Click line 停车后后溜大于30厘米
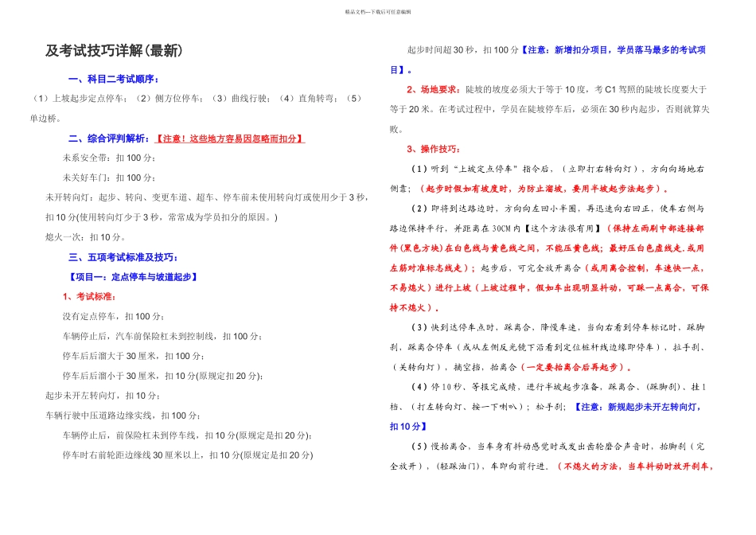756x535 pixels. click(134, 356)
